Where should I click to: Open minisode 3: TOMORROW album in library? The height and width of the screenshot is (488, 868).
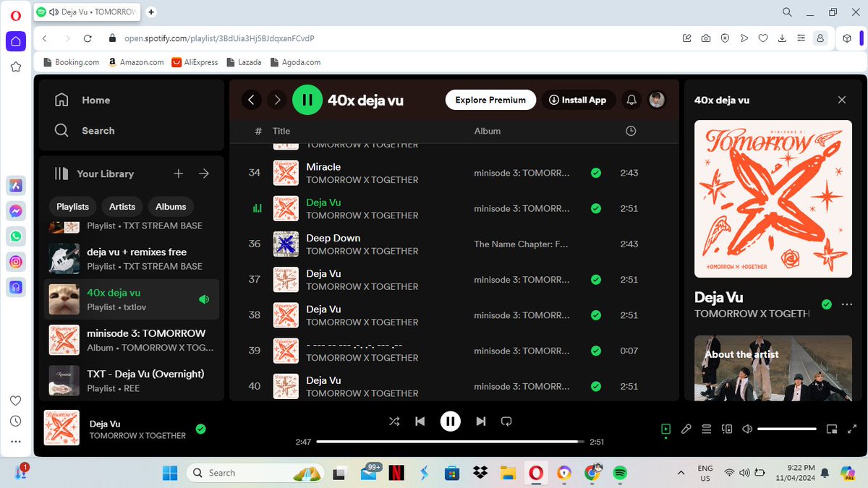click(x=132, y=340)
